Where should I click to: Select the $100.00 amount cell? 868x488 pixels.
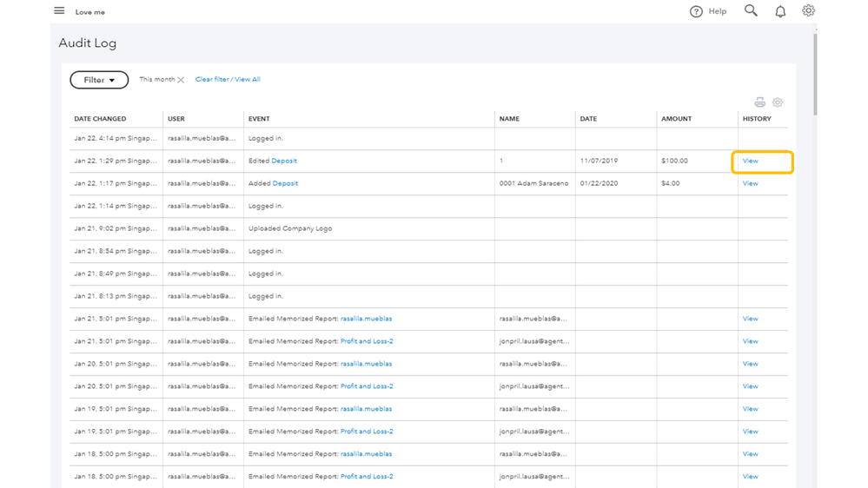pyautogui.click(x=674, y=161)
